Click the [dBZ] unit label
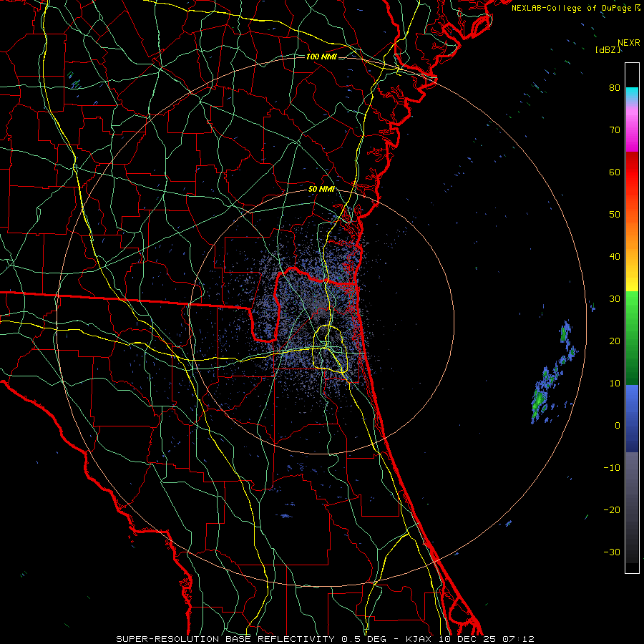This screenshot has height=644, width=644. point(608,49)
